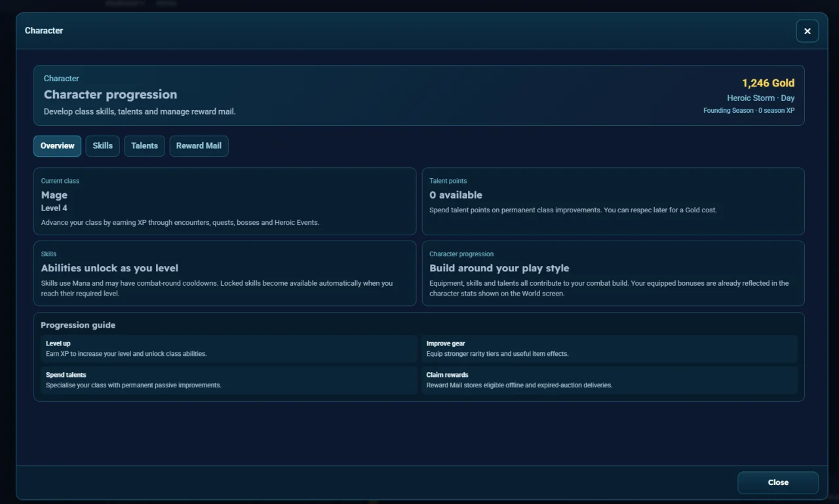This screenshot has width=839, height=504.
Task: Click the Founding Season · 0 season XP text
Action: 749,111
